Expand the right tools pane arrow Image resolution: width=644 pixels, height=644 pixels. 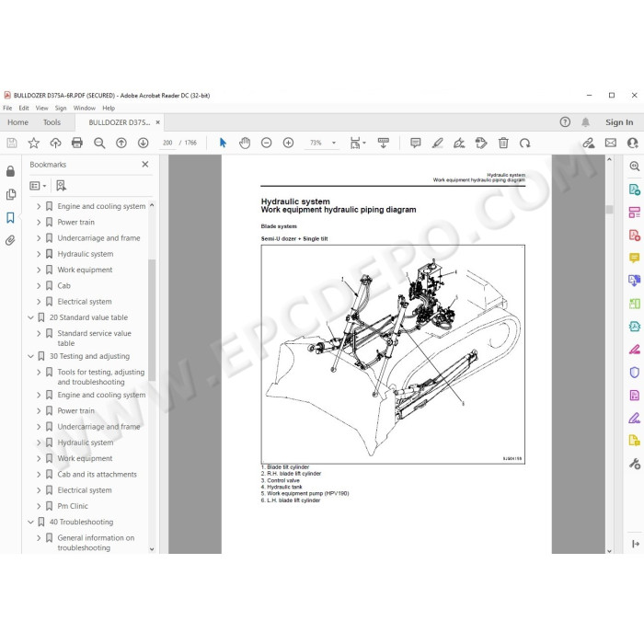(x=636, y=544)
